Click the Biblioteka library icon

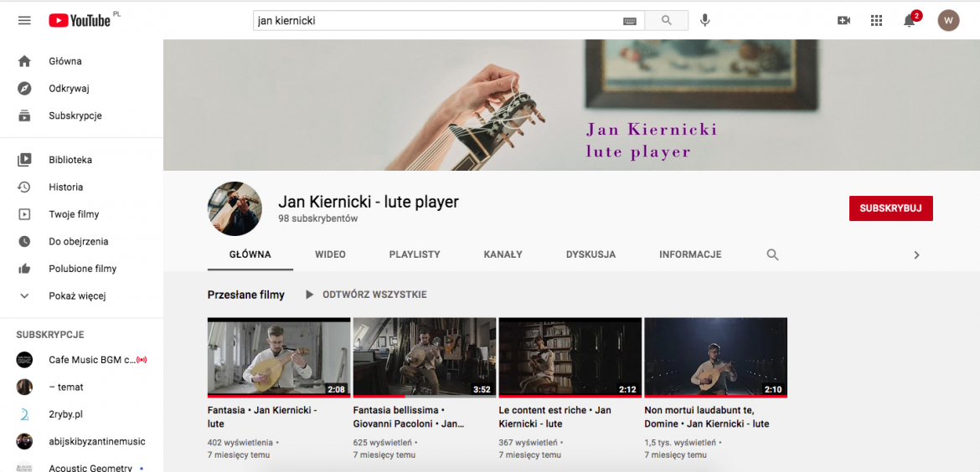pos(24,160)
